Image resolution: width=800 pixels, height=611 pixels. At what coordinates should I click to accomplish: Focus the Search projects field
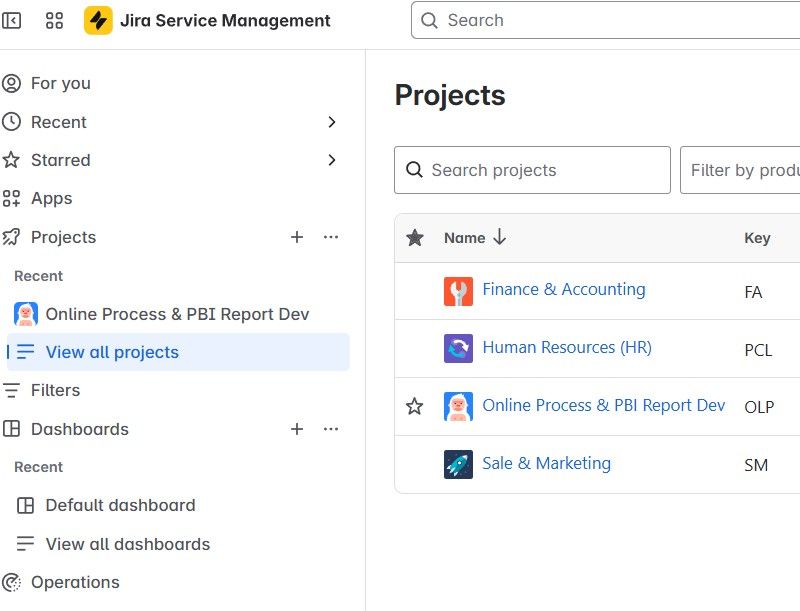coord(532,170)
